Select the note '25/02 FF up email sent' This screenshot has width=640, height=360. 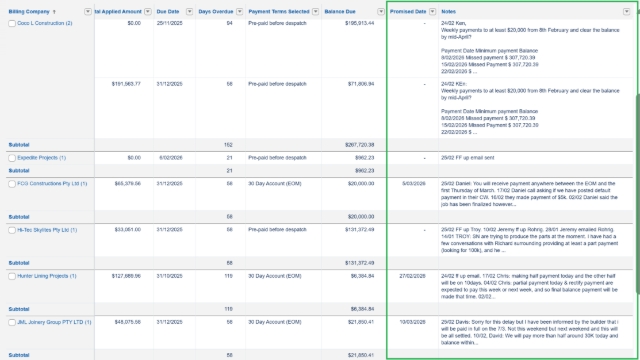(467, 158)
